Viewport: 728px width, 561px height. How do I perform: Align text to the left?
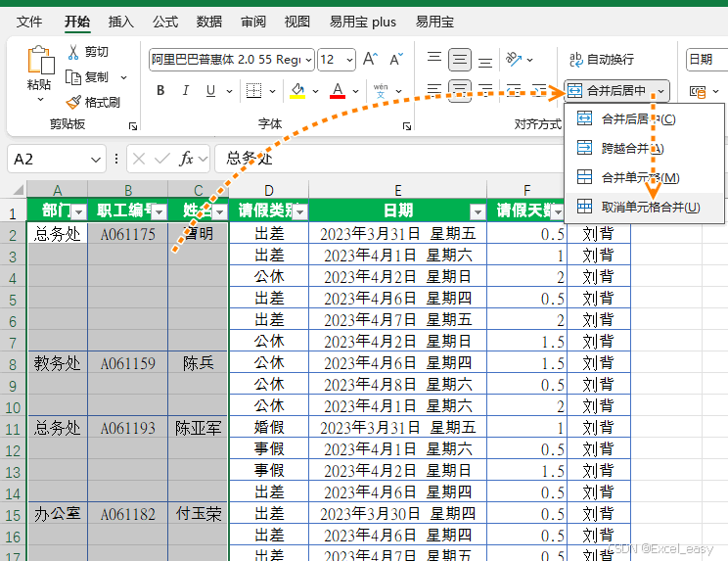(x=434, y=90)
